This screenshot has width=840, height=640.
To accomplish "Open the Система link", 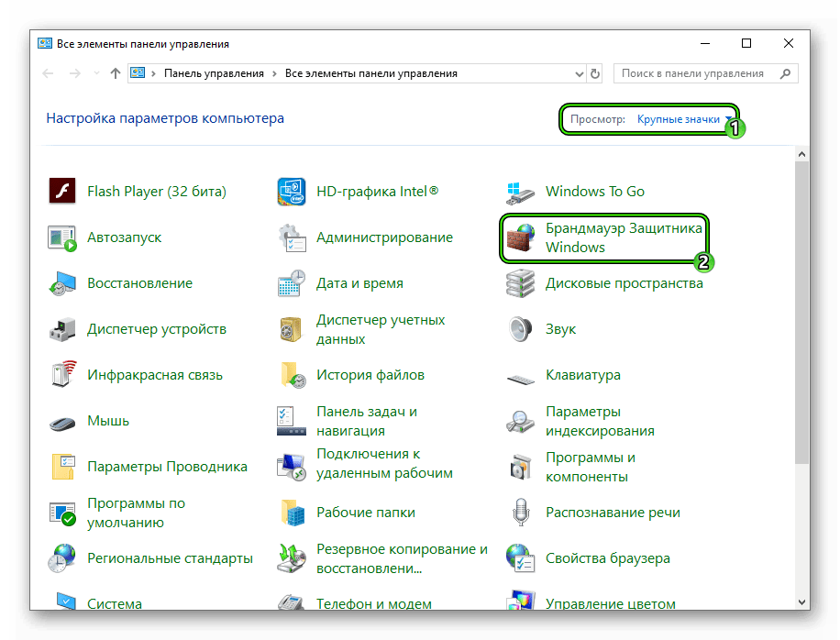I will 115,603.
